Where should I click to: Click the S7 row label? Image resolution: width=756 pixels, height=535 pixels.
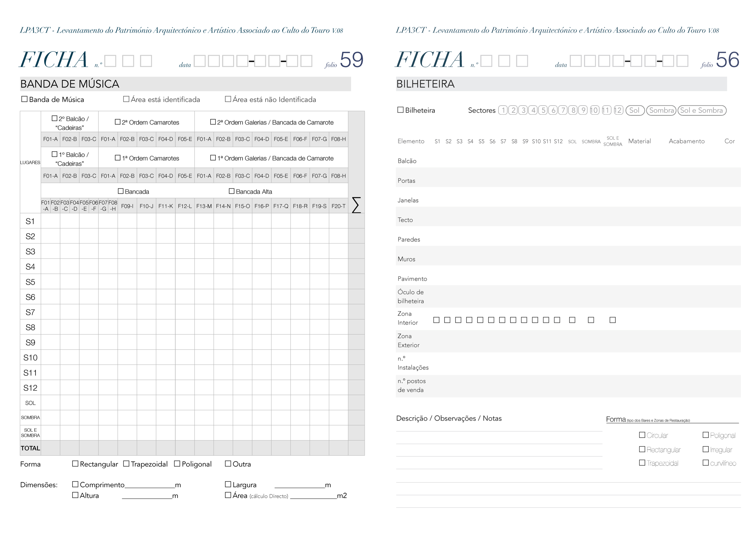coord(30,312)
